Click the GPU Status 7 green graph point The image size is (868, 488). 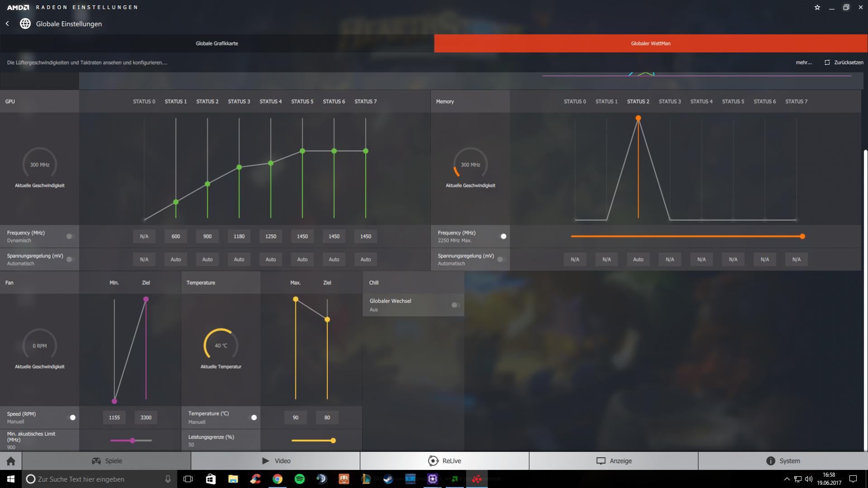tap(366, 151)
